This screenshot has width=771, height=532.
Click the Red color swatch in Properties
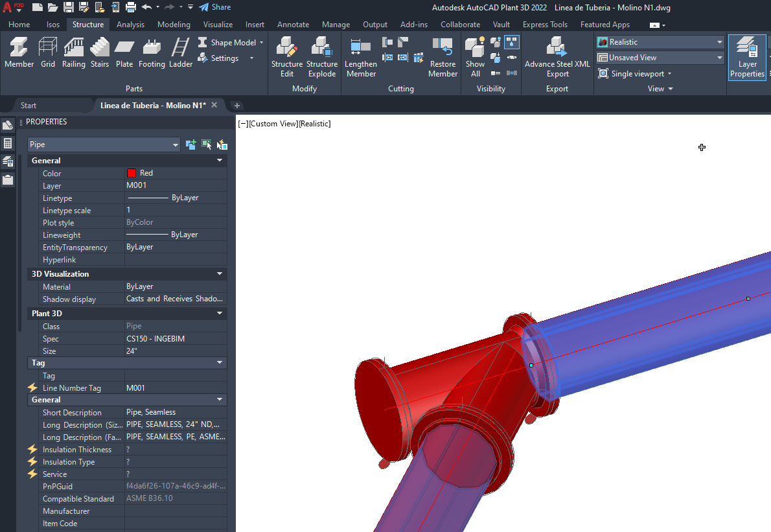(x=132, y=173)
